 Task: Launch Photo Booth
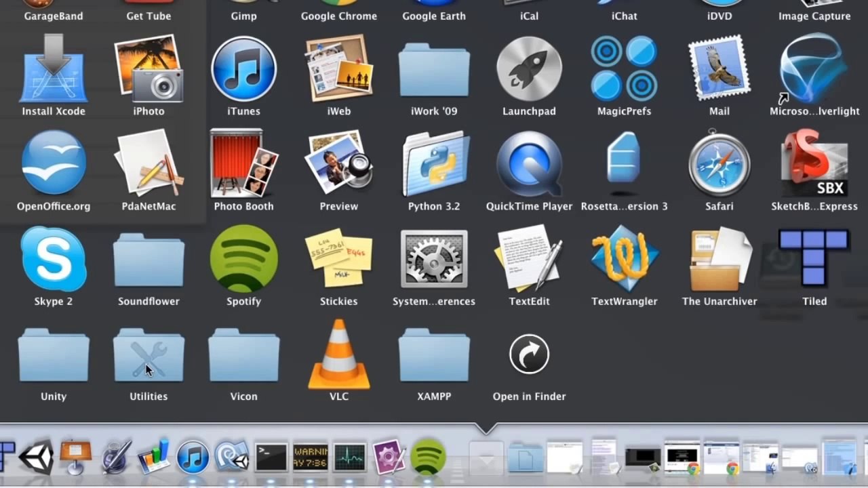coord(243,164)
